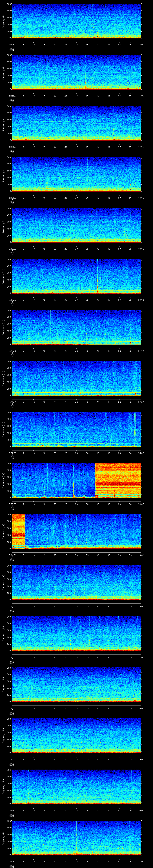Select the 15:25 spectrogram panel
Viewport: 153px width, 868px height.
[x=76, y=582]
